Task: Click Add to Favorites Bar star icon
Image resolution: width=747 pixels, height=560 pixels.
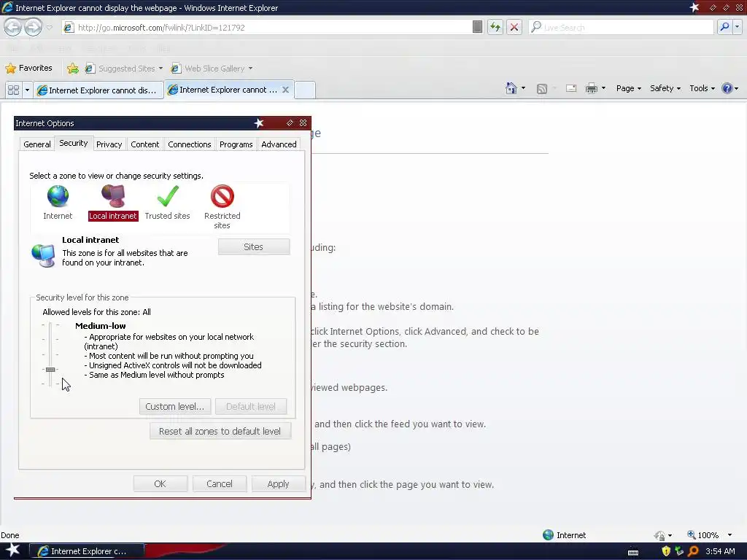Action: point(73,69)
